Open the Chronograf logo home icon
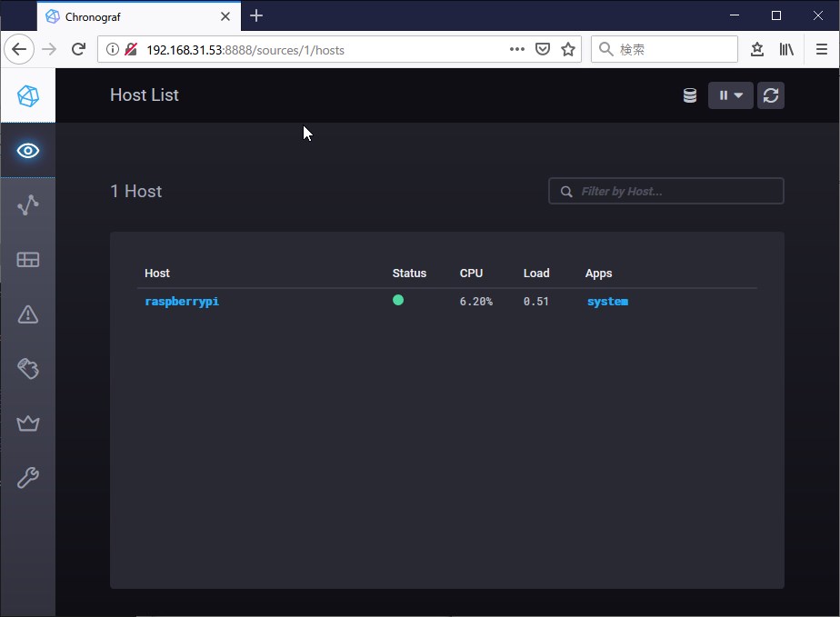 coord(28,96)
